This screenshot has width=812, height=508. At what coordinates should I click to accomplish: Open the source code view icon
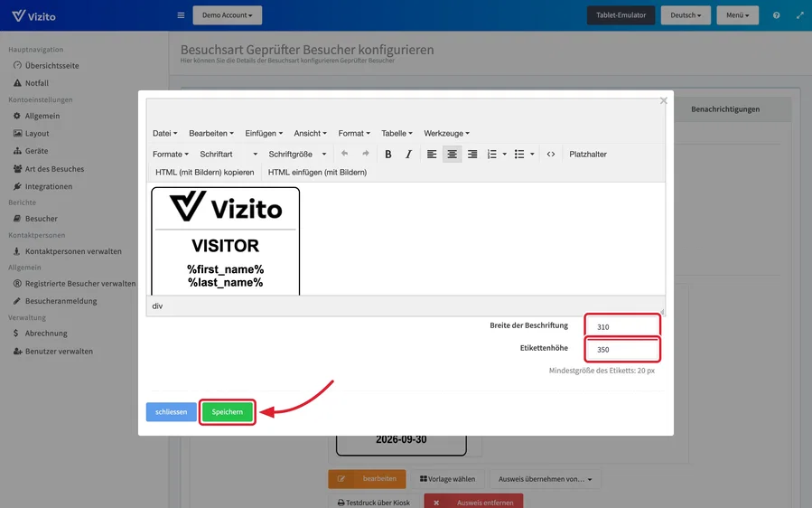point(550,154)
